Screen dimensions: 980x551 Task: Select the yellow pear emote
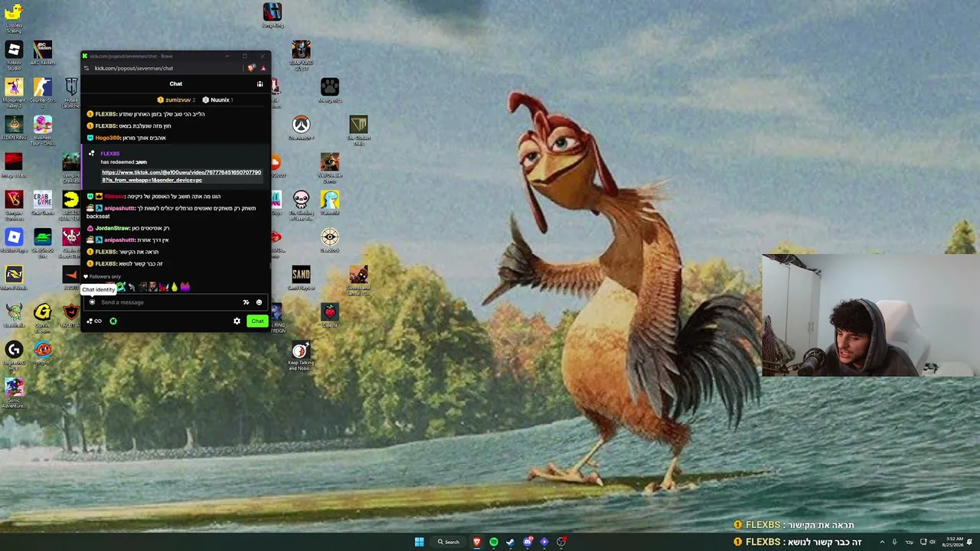[175, 287]
